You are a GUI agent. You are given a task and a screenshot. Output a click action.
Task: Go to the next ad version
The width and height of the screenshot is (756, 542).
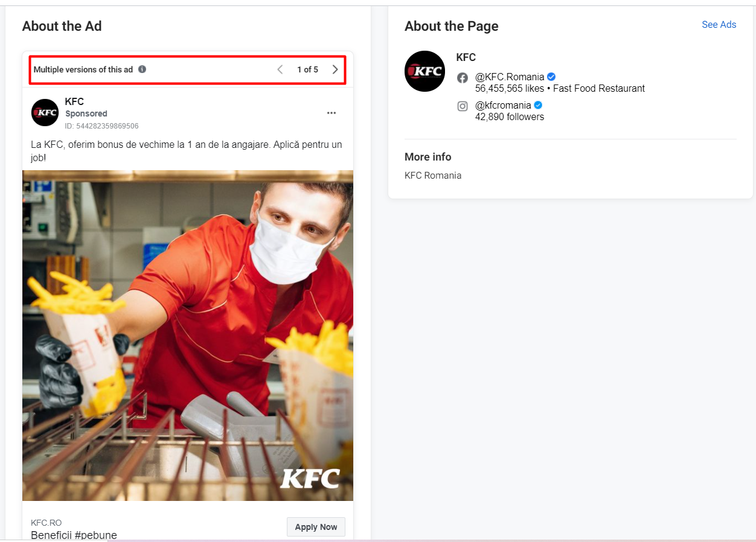click(x=335, y=69)
